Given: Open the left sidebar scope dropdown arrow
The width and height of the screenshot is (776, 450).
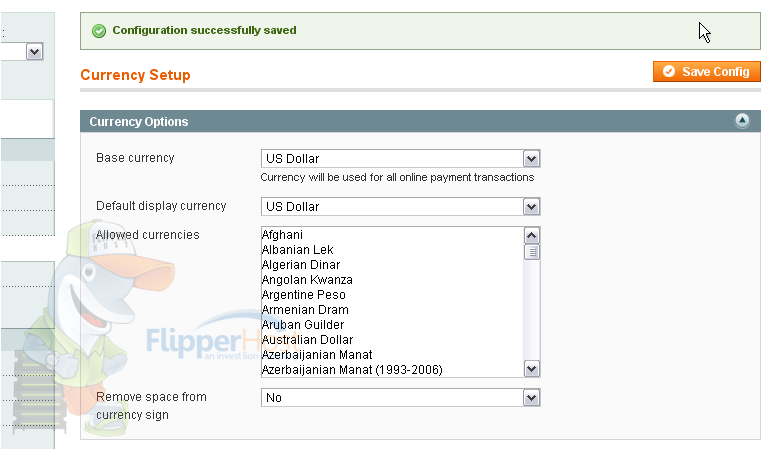Looking at the screenshot, I should (34, 51).
